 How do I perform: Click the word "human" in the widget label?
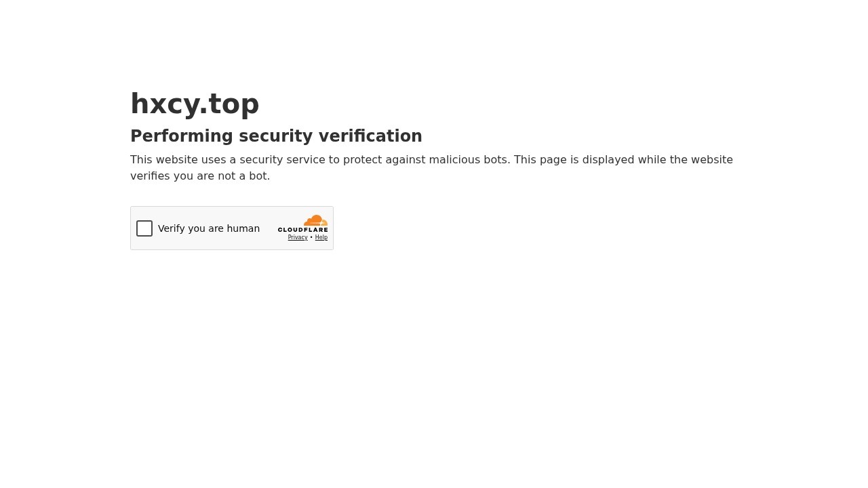[243, 228]
